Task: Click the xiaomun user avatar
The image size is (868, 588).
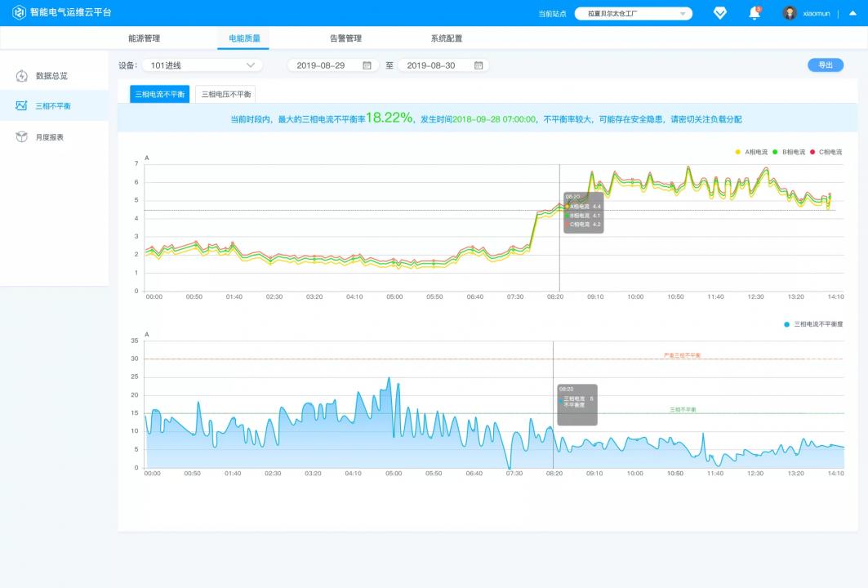Action: [x=790, y=13]
